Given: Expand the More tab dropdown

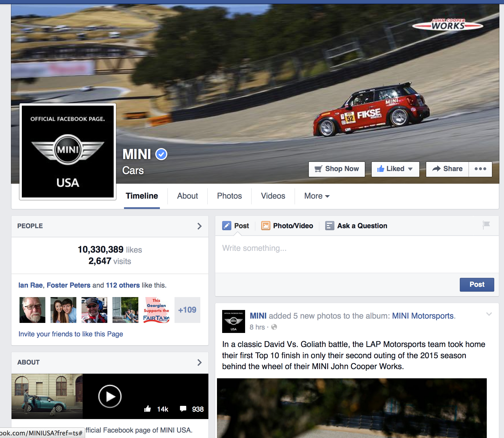Looking at the screenshot, I should tap(317, 196).
